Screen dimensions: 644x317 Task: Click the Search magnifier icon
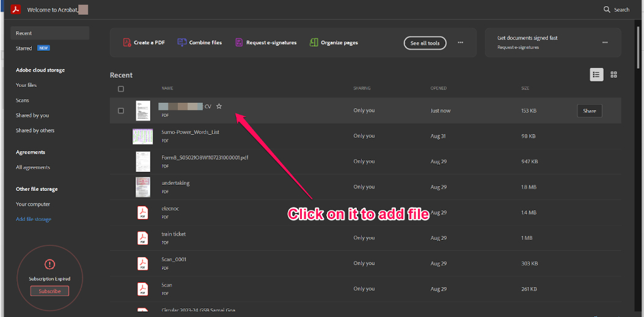tap(607, 10)
